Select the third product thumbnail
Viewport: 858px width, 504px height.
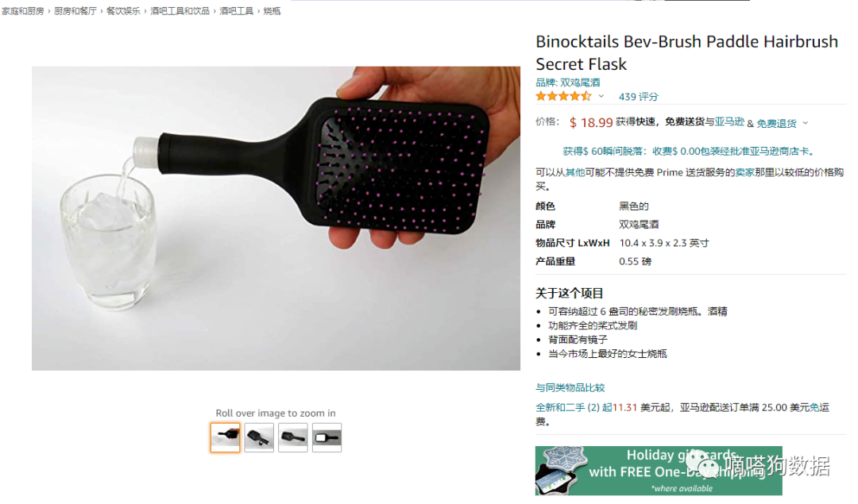[293, 437]
